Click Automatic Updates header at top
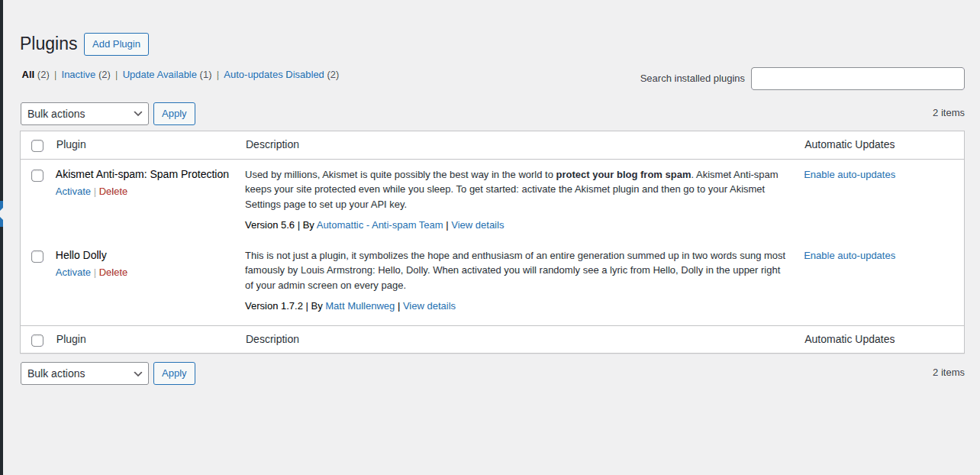Screen dimensions: 980x475 (849, 144)
